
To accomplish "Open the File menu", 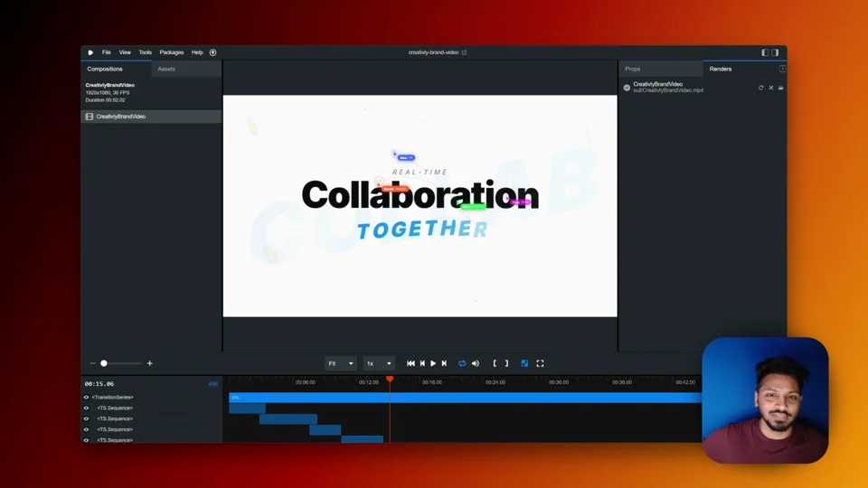I will 107,52.
